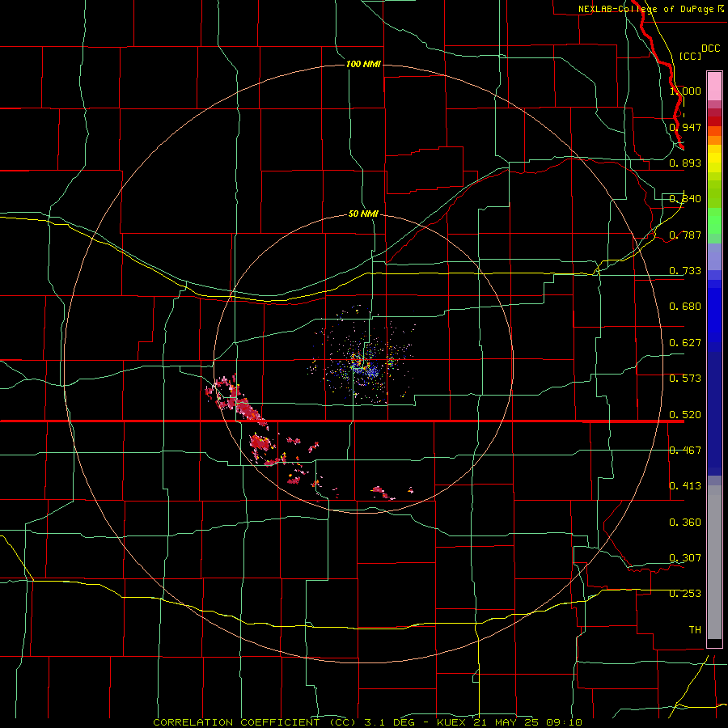The width and height of the screenshot is (728, 728).
Task: Select the 0.520 legend value
Action: (685, 415)
